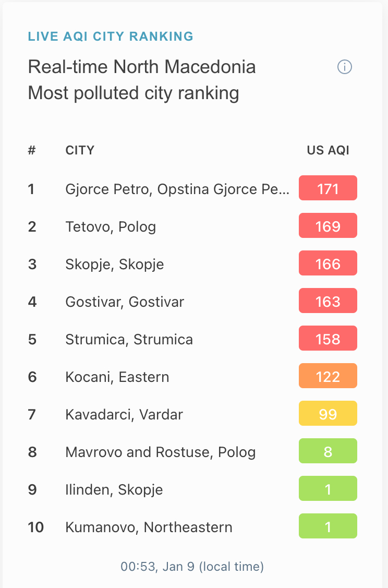The width and height of the screenshot is (388, 588).
Task: Select Mavrovo and Rostuse, Polog
Action: [x=161, y=452]
